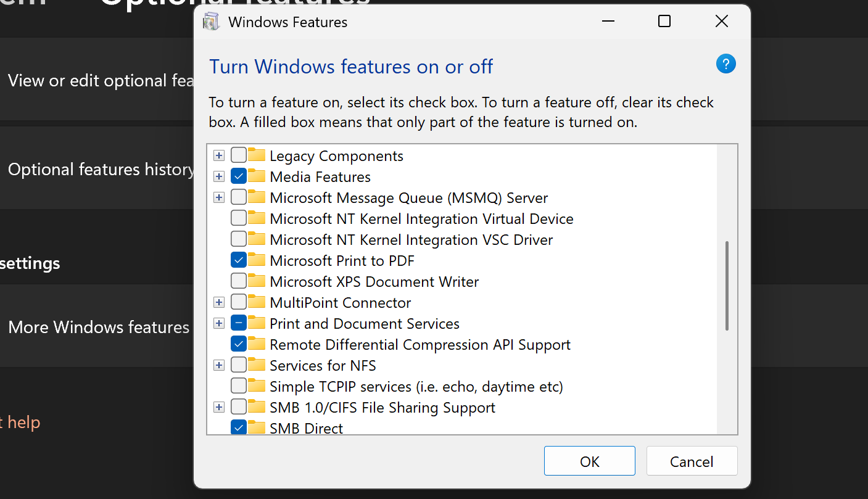Click the Media Features folder icon

click(x=257, y=177)
